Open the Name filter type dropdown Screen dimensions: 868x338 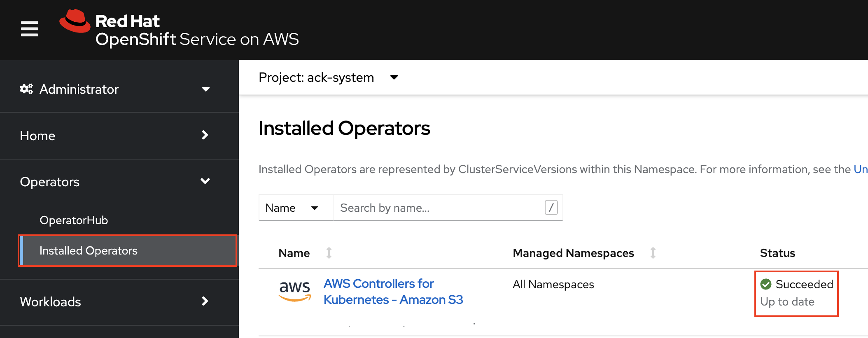click(x=292, y=208)
